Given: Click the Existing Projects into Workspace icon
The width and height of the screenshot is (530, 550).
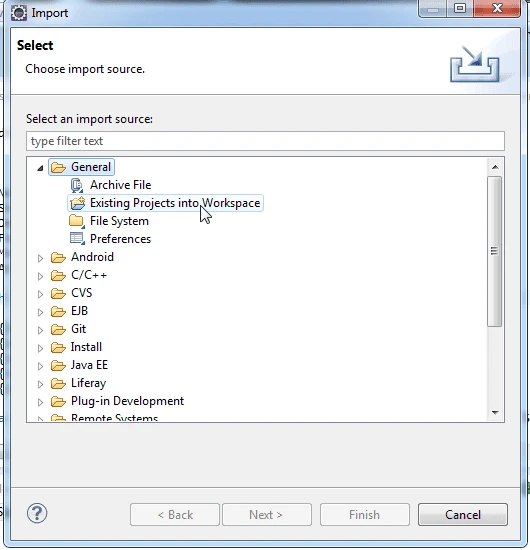Looking at the screenshot, I should (78, 203).
